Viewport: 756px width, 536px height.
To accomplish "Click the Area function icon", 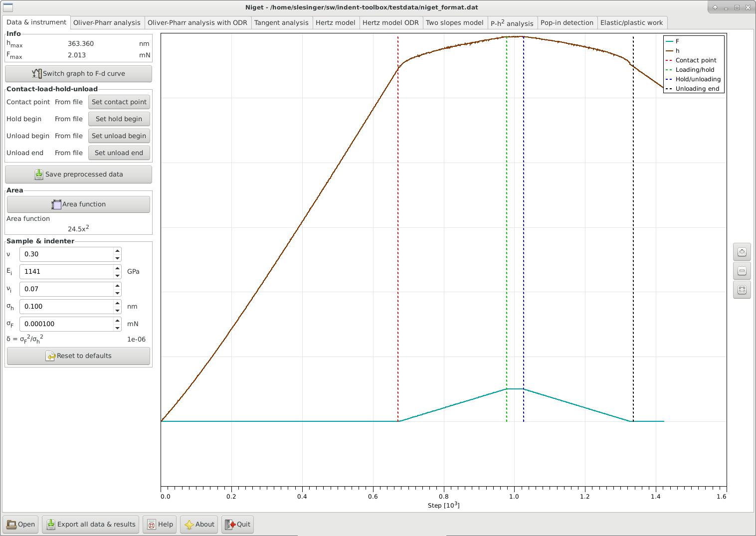I will tap(56, 204).
